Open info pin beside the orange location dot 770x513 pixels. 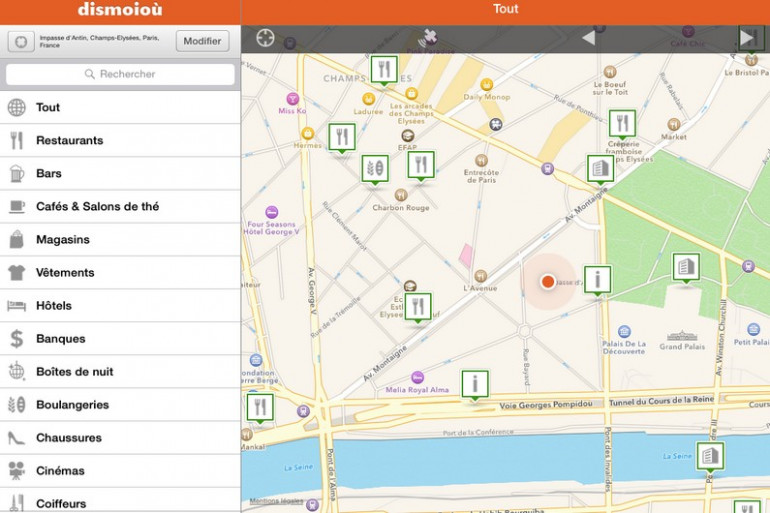pyautogui.click(x=597, y=282)
